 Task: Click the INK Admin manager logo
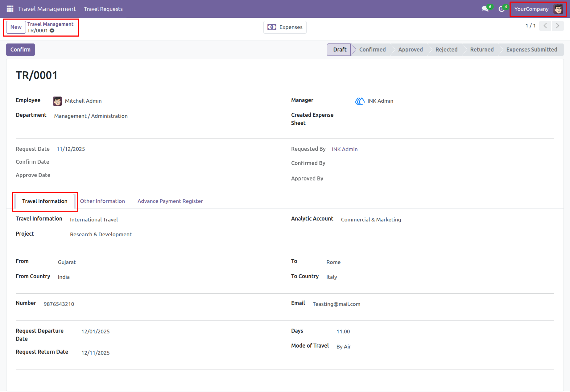pos(360,101)
